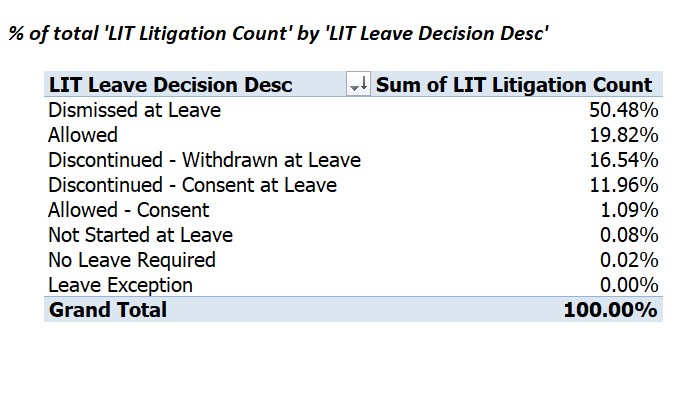700x393 pixels.
Task: Click the Allowed - Consent row label
Action: coord(129,210)
